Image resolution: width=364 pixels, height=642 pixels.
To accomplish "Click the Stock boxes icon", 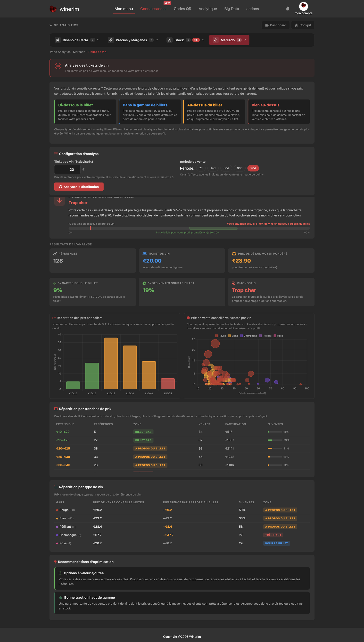I will (x=169, y=40).
